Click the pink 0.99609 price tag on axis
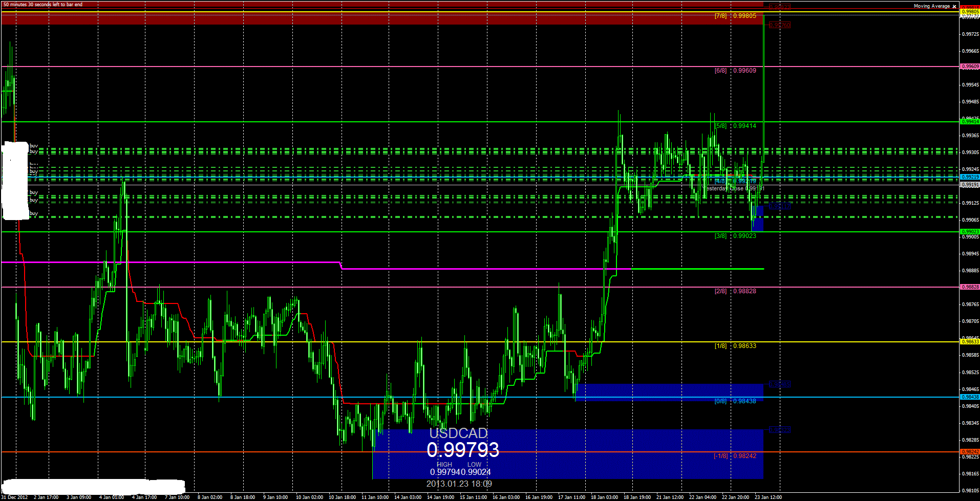This screenshot has height=501, width=980. (x=970, y=67)
